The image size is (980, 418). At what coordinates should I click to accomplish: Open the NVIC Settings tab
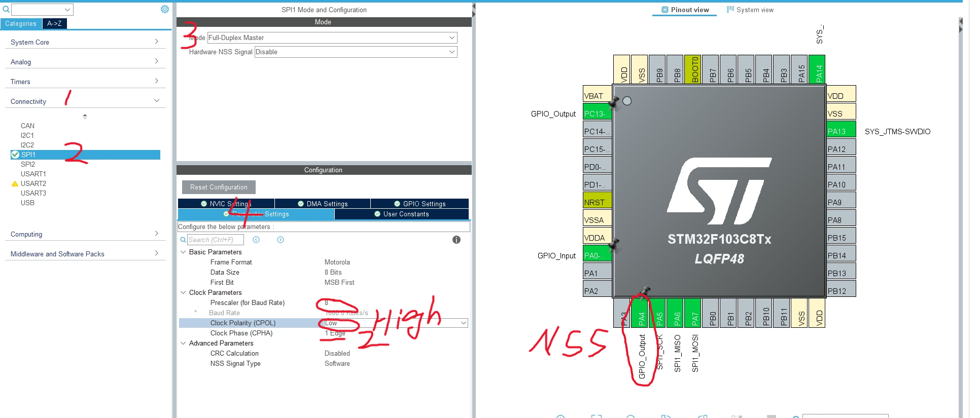pyautogui.click(x=226, y=204)
